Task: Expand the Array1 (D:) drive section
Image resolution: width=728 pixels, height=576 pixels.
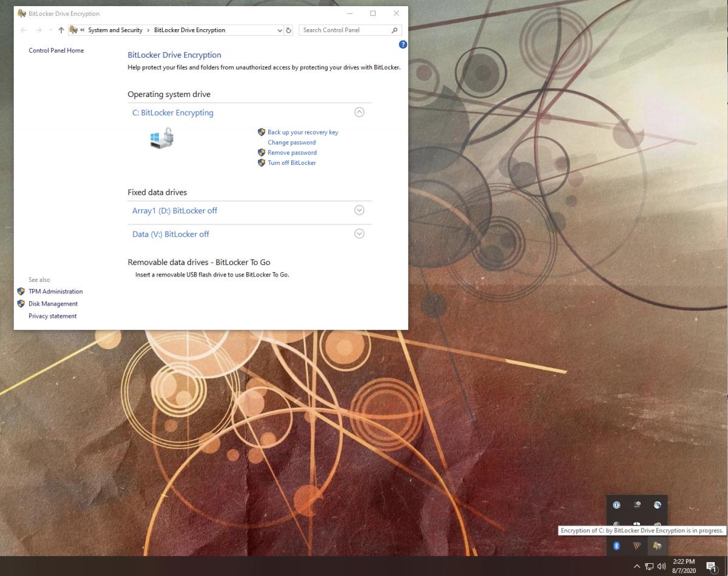Action: (x=359, y=210)
